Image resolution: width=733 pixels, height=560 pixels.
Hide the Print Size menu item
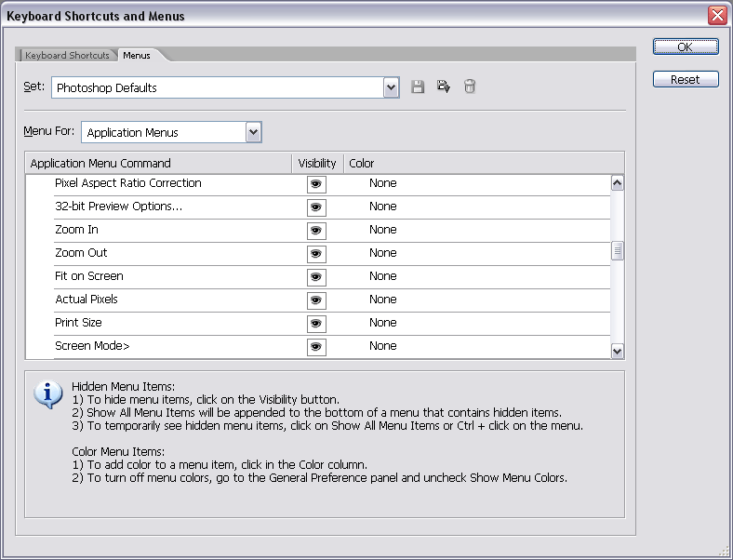(316, 324)
